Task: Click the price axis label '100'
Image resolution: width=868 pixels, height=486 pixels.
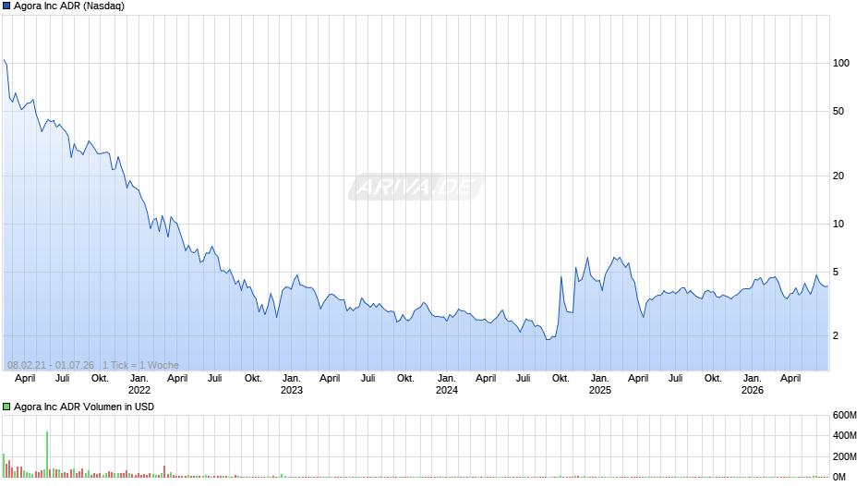Action: pos(841,63)
